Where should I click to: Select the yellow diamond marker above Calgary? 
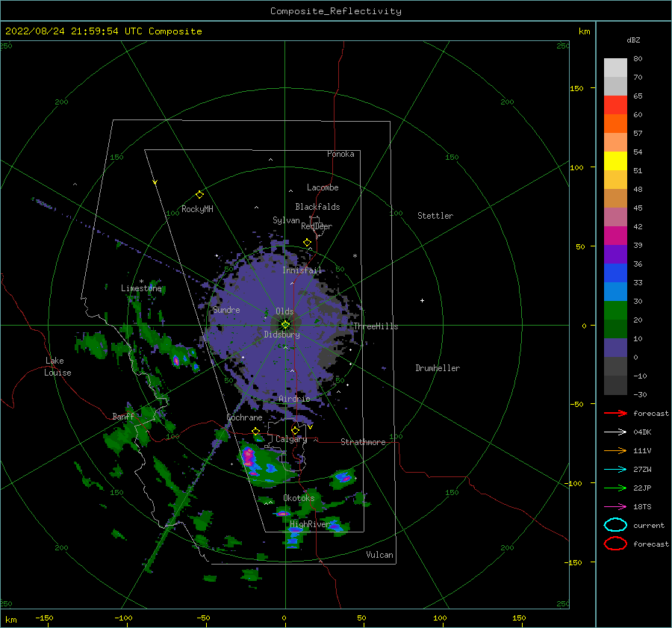tap(295, 430)
